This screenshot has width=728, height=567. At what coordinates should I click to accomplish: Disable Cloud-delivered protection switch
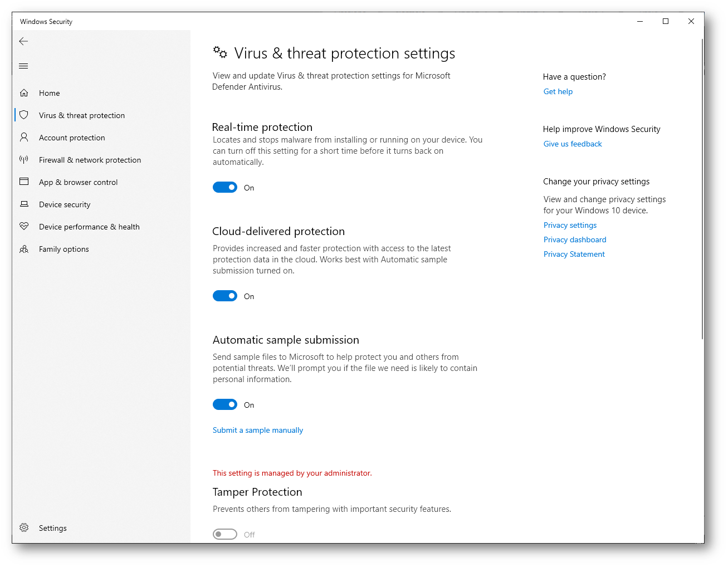tap(225, 296)
